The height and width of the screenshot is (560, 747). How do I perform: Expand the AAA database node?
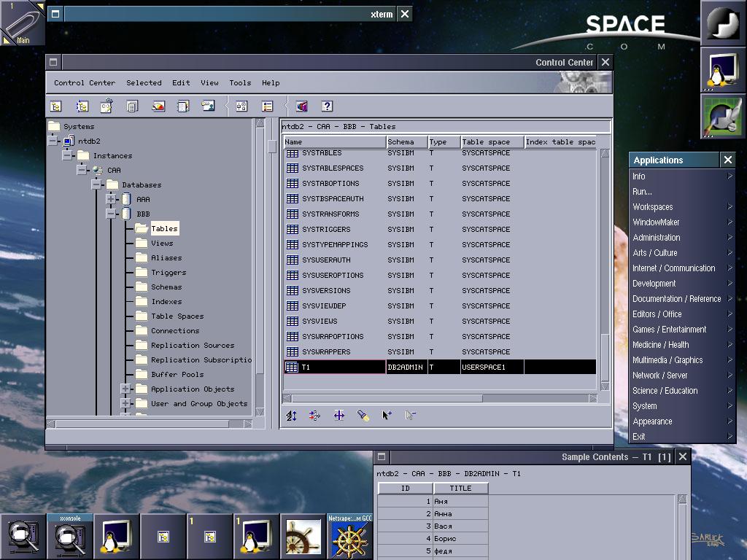point(111,199)
